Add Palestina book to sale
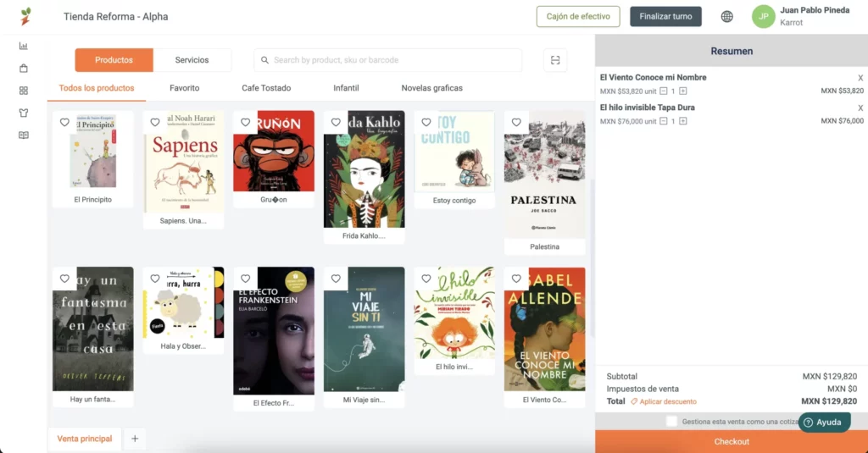The height and width of the screenshot is (453, 868). 545,183
